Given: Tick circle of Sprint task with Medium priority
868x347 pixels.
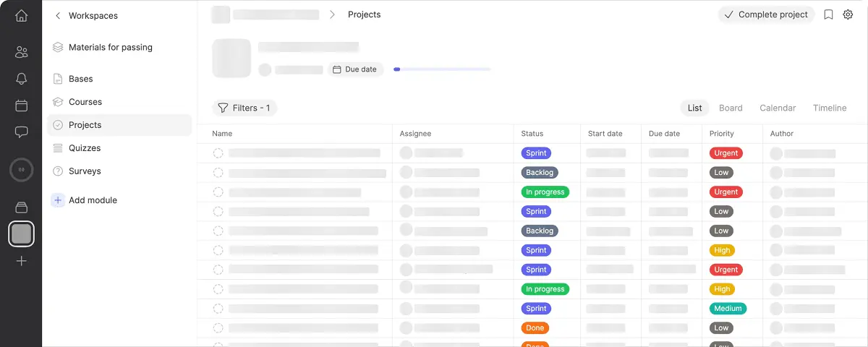Looking at the screenshot, I should coord(218,309).
